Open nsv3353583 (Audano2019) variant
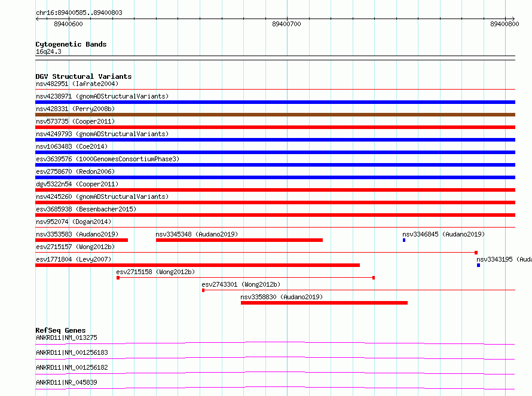 tap(77, 234)
